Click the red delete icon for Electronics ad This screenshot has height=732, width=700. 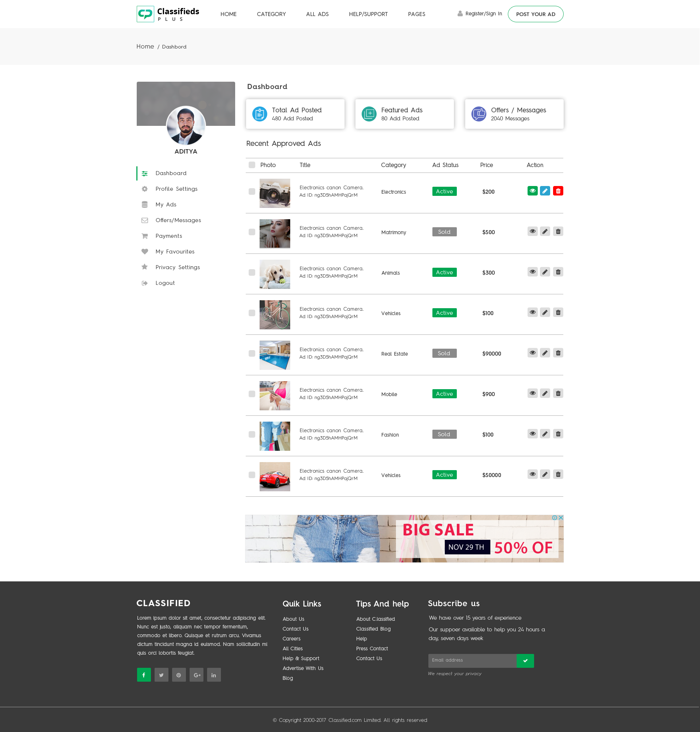coord(558,191)
